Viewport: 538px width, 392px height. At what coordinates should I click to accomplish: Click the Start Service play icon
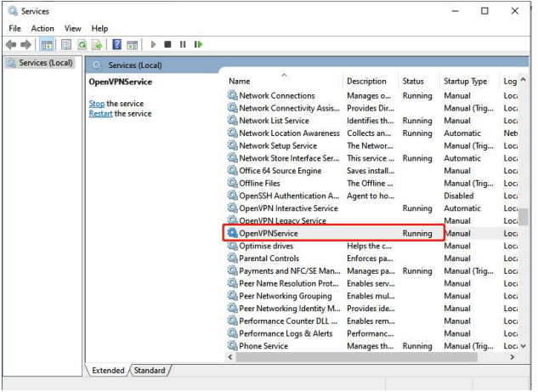(153, 44)
